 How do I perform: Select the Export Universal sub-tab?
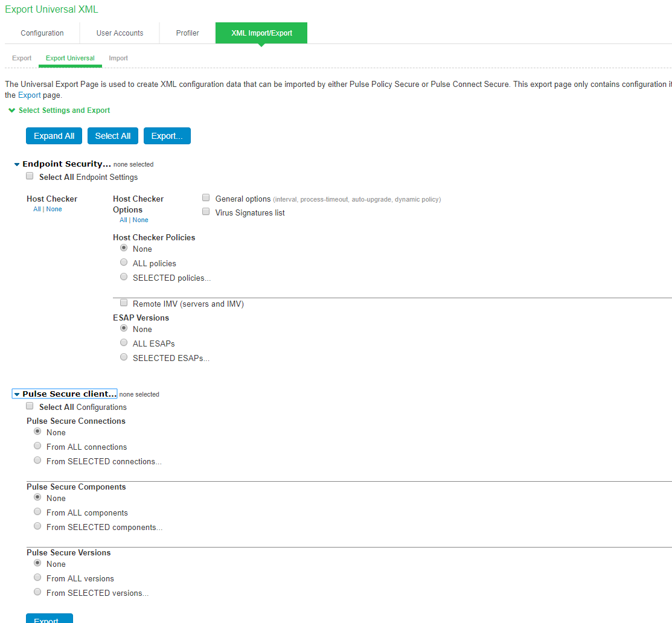tap(70, 58)
